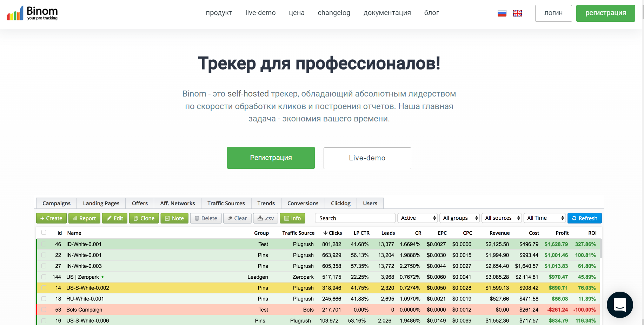
Task: Open the All sources dropdown
Action: coord(502,218)
